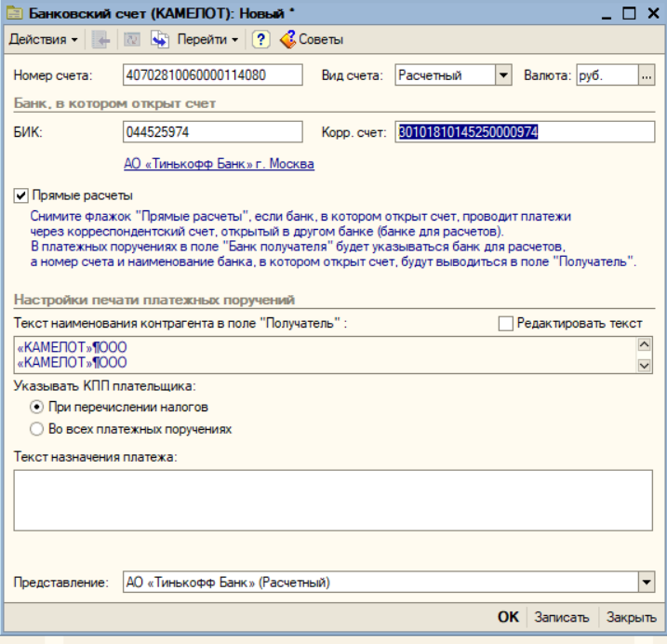Open the Перейти menu
Screen dimensions: 667x644
pyautogui.click(x=207, y=40)
